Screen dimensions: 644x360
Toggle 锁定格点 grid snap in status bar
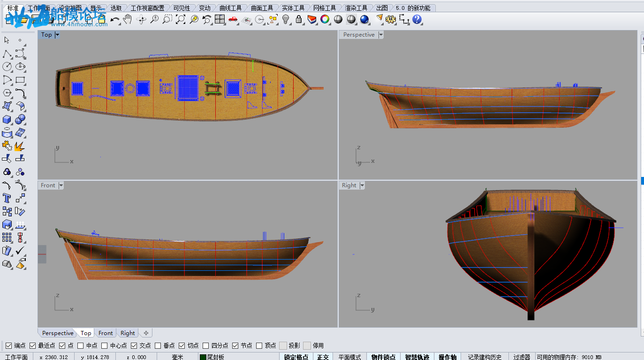296,357
